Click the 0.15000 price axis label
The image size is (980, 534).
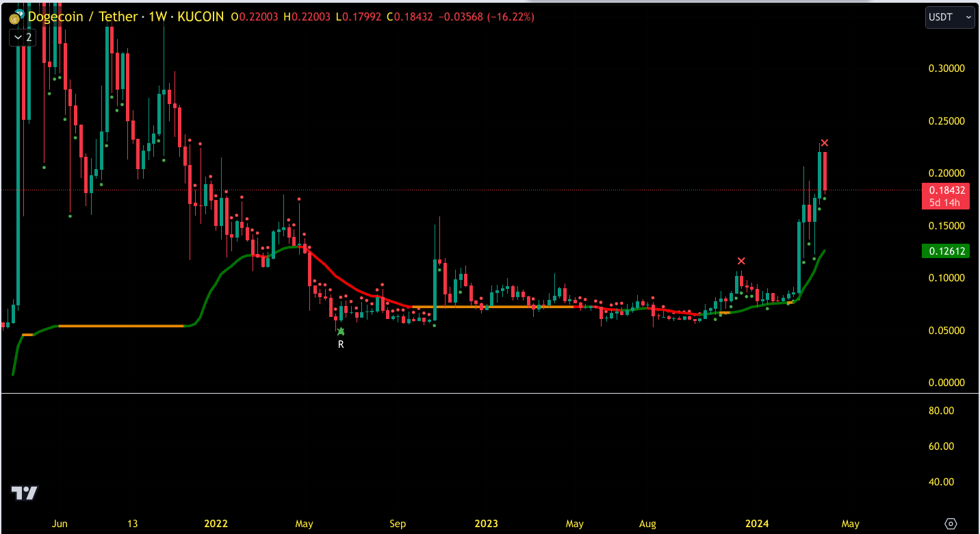point(946,226)
